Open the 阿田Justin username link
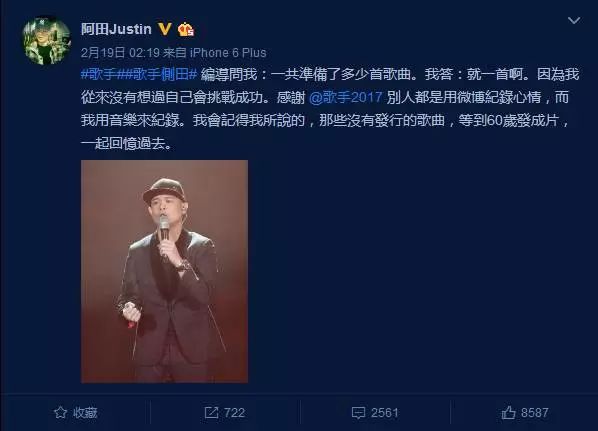Viewport: 598px width, 431px height. 116,29
